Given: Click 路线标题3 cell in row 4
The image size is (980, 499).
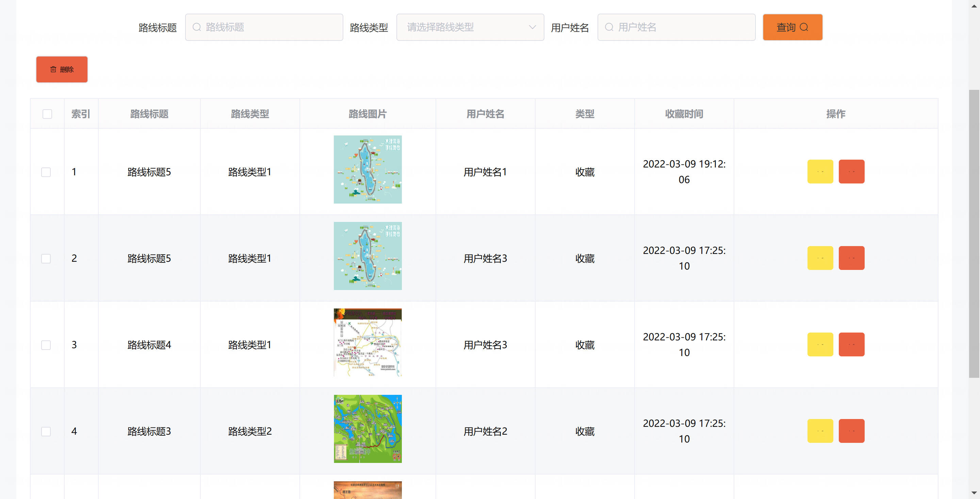Looking at the screenshot, I should 149,431.
